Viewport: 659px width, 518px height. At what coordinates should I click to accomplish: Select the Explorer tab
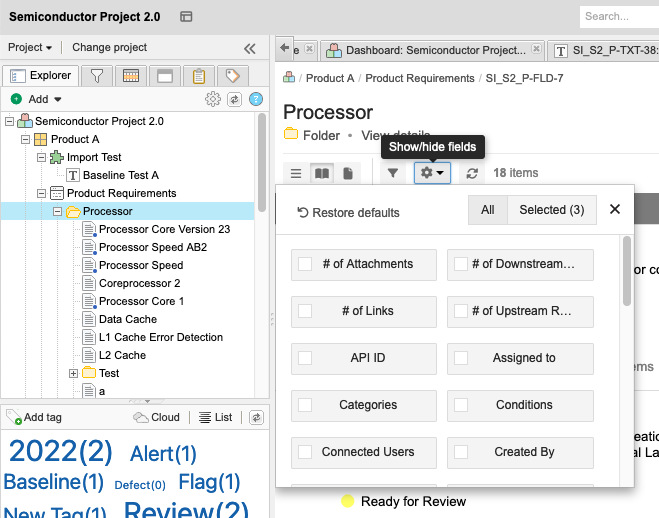41,76
